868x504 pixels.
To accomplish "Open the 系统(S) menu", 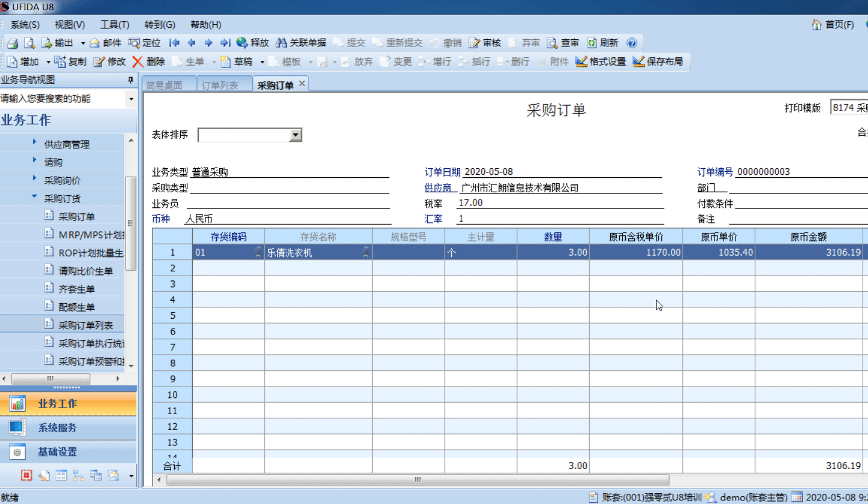I will tap(25, 25).
